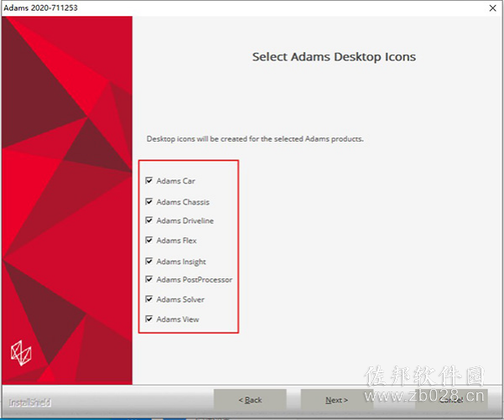Toggle the Adams Chassis checkbox
This screenshot has height=420, width=504.
click(149, 202)
